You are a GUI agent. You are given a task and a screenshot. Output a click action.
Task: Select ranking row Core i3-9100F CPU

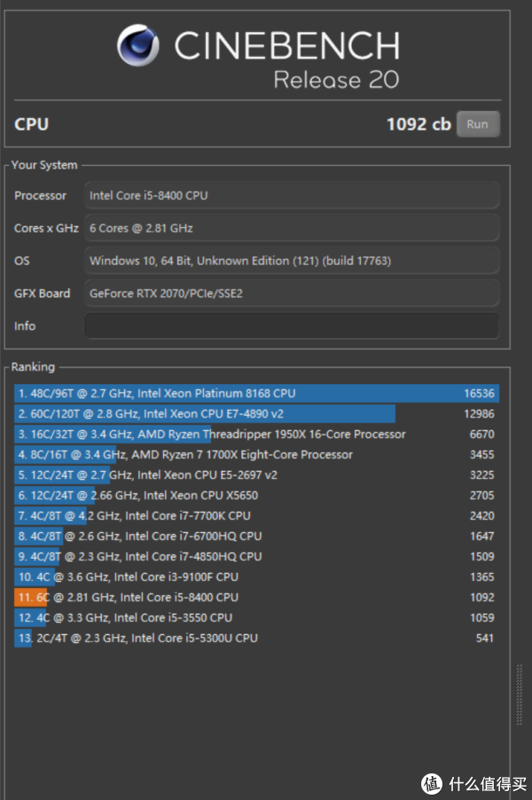[256, 577]
